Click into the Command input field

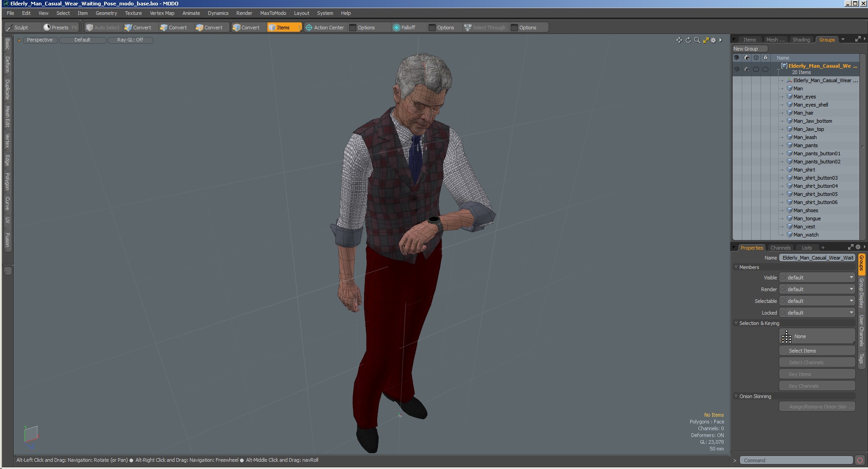coord(796,460)
